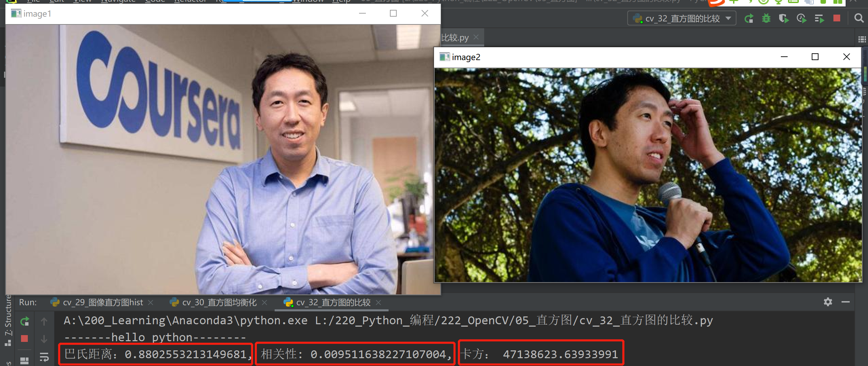Image resolution: width=868 pixels, height=366 pixels.
Task: Hide the Run tool window with minus icon
Action: tap(846, 302)
